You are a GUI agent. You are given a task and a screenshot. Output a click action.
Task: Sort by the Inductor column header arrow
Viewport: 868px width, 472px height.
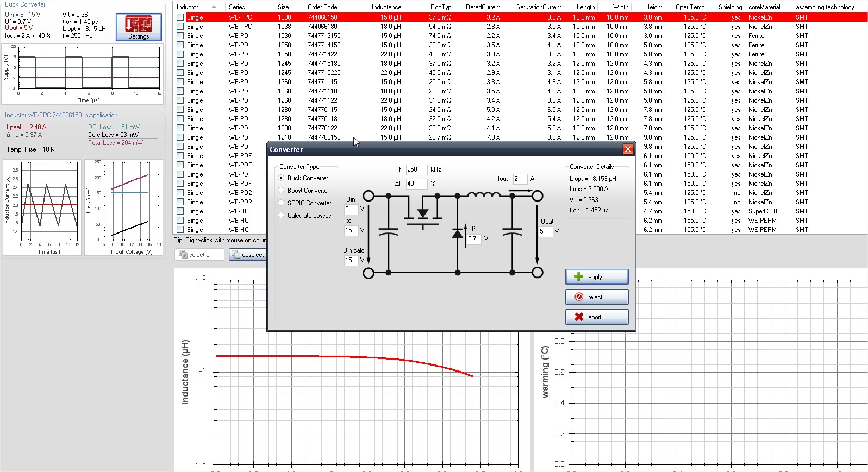214,7
